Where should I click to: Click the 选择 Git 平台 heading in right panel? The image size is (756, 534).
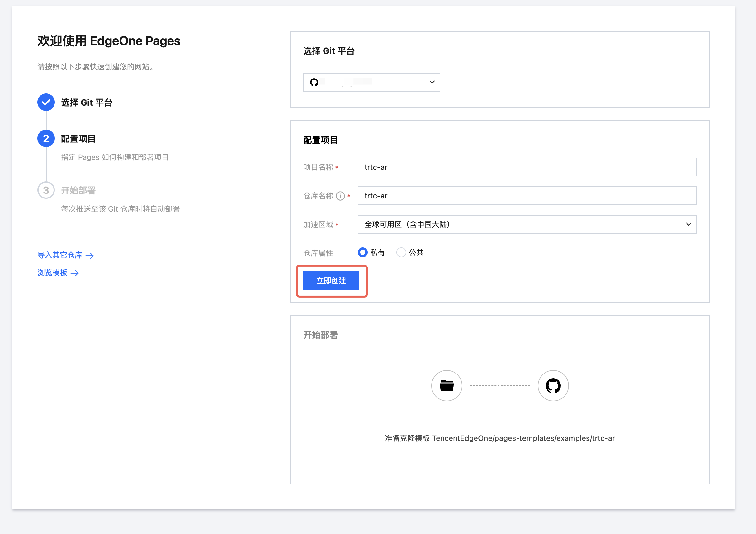[x=329, y=51]
